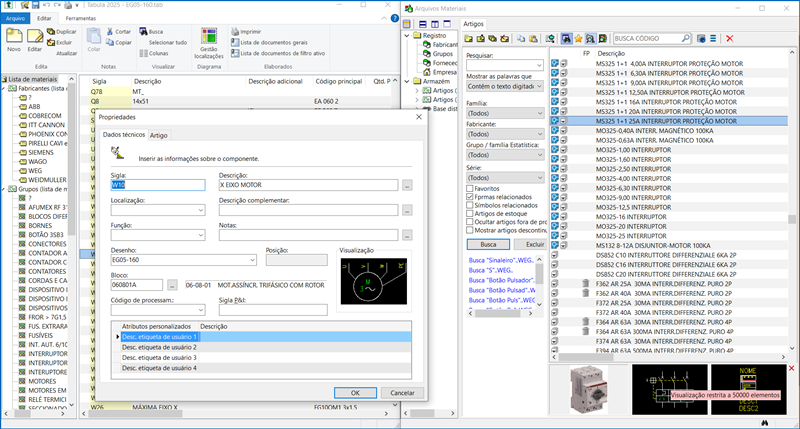Screen dimensions: 800x429
Task: Click the database icon next to BUSCA CÓDIGO
Action: [701, 39]
